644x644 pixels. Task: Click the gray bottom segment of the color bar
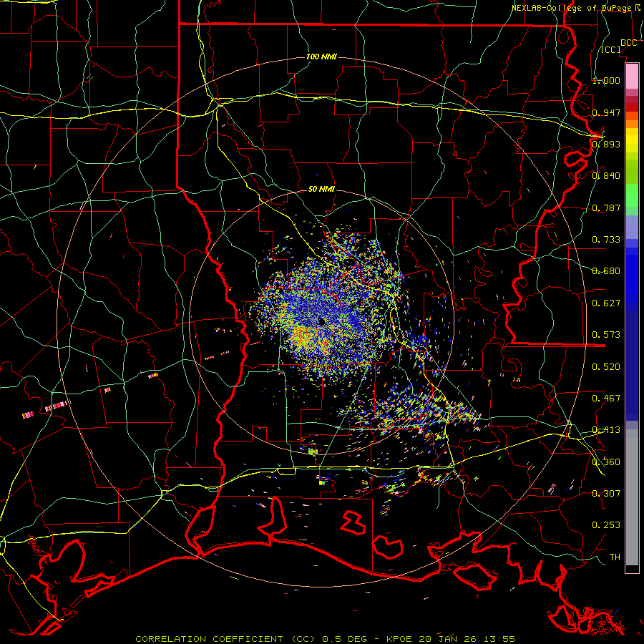tap(632, 497)
